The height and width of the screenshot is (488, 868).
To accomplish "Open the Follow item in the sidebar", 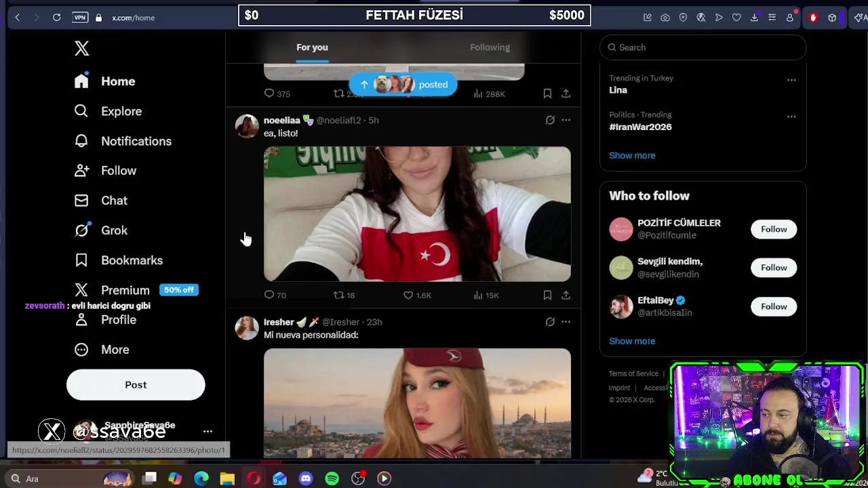I will [x=105, y=171].
